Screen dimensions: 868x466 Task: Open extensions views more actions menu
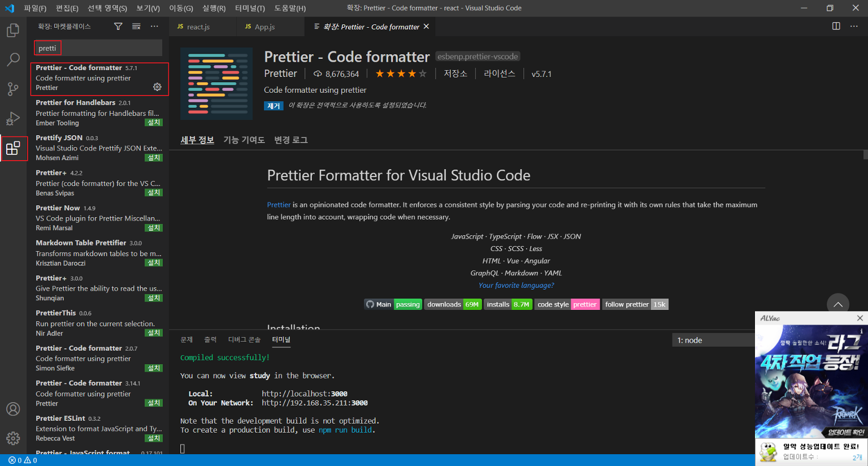(x=154, y=27)
